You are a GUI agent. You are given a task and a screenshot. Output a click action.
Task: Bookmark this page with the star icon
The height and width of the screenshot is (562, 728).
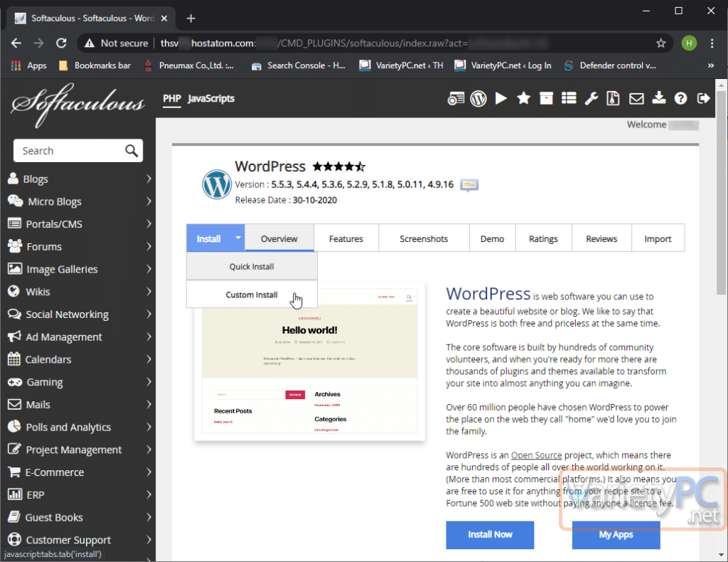(660, 43)
